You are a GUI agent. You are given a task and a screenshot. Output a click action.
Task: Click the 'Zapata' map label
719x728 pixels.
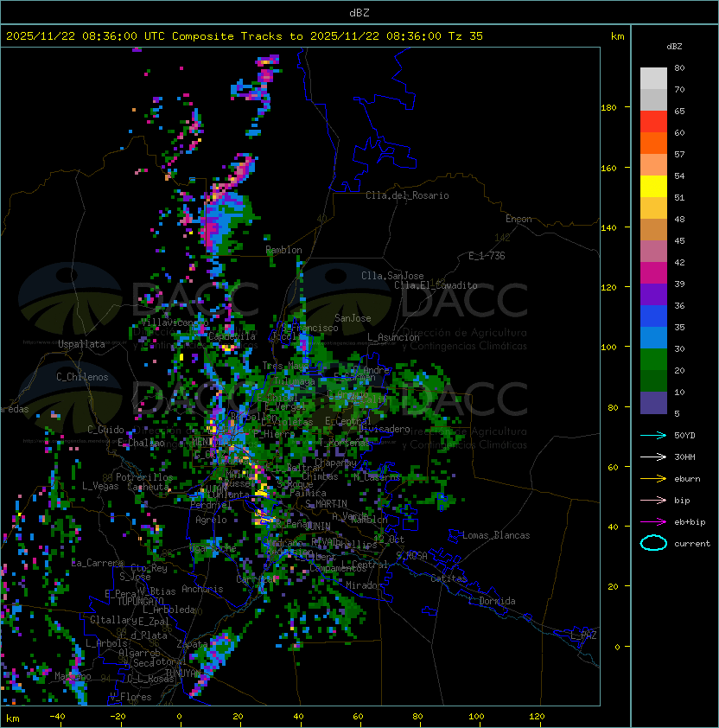click(x=192, y=644)
